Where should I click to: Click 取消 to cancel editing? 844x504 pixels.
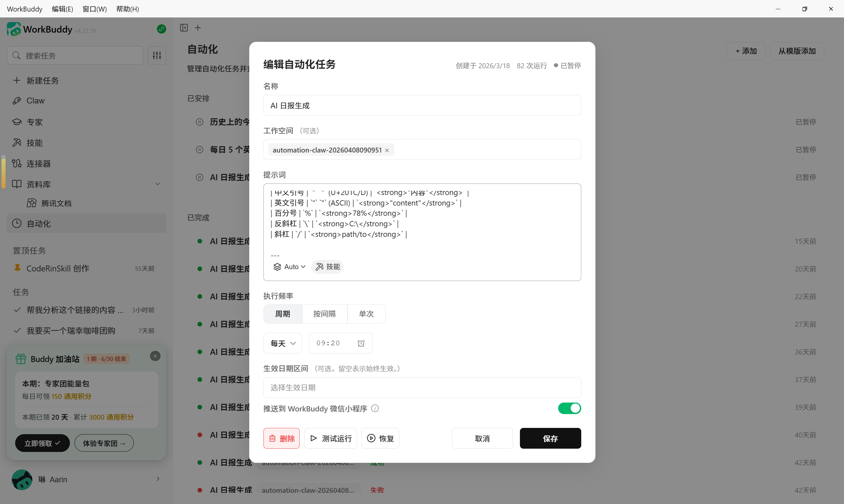click(482, 438)
